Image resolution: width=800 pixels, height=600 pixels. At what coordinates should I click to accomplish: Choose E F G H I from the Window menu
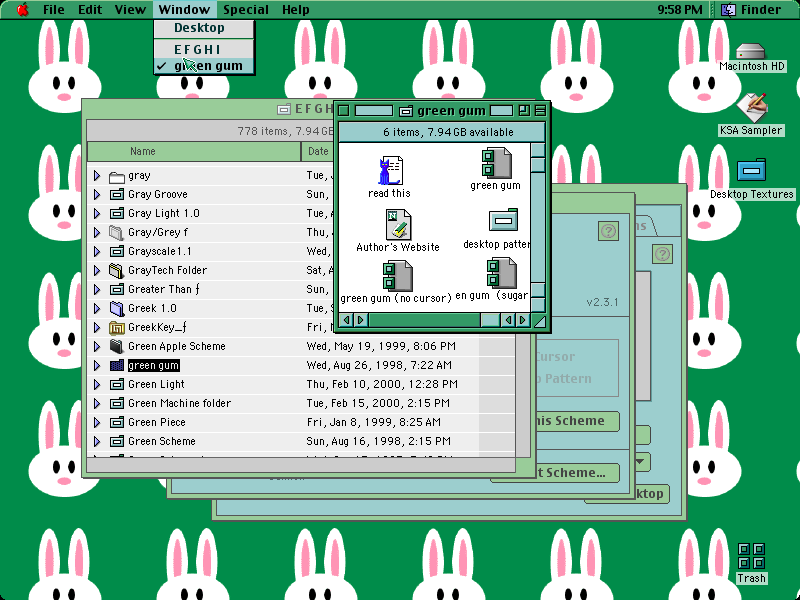(204, 49)
